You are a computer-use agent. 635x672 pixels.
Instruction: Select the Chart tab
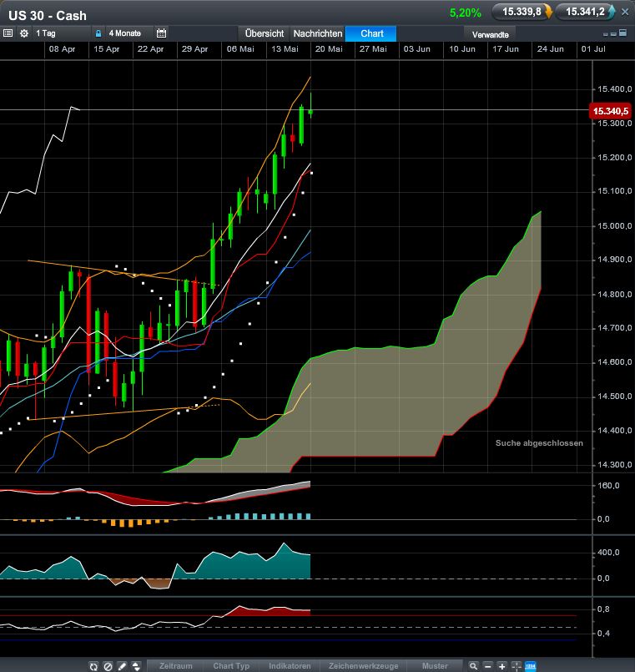(x=371, y=33)
